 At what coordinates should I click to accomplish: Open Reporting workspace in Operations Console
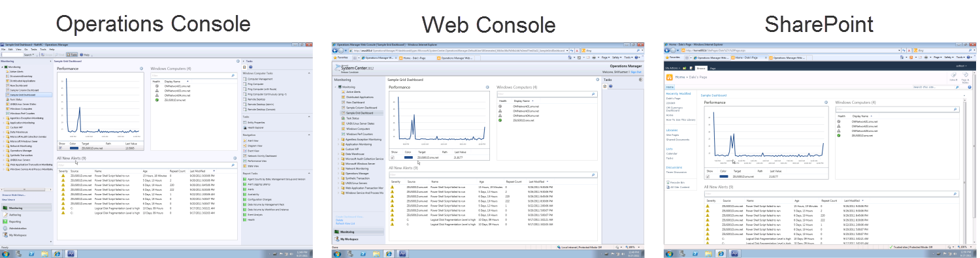pyautogui.click(x=14, y=221)
